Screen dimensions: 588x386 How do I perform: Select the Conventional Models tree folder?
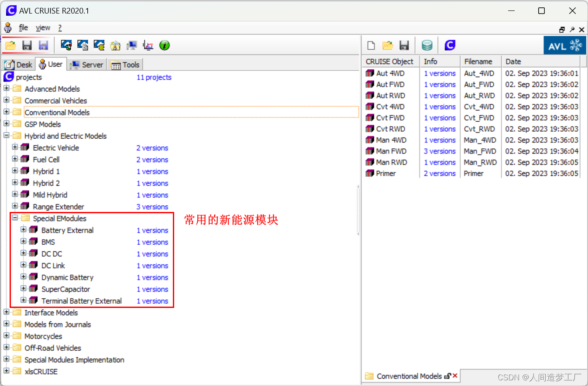(57, 113)
